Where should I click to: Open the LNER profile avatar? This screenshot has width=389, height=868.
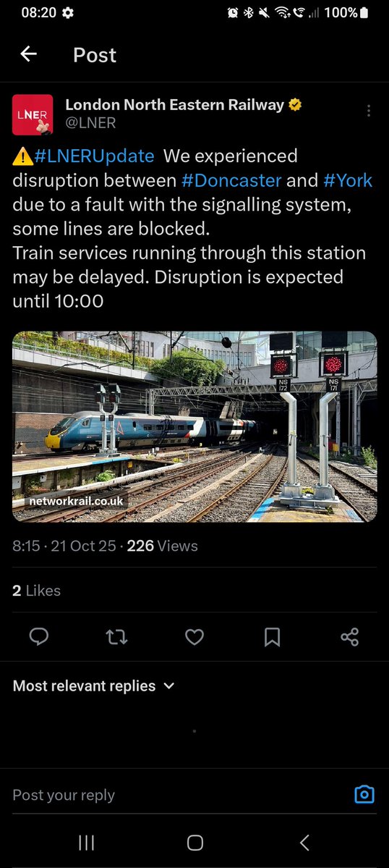click(33, 114)
